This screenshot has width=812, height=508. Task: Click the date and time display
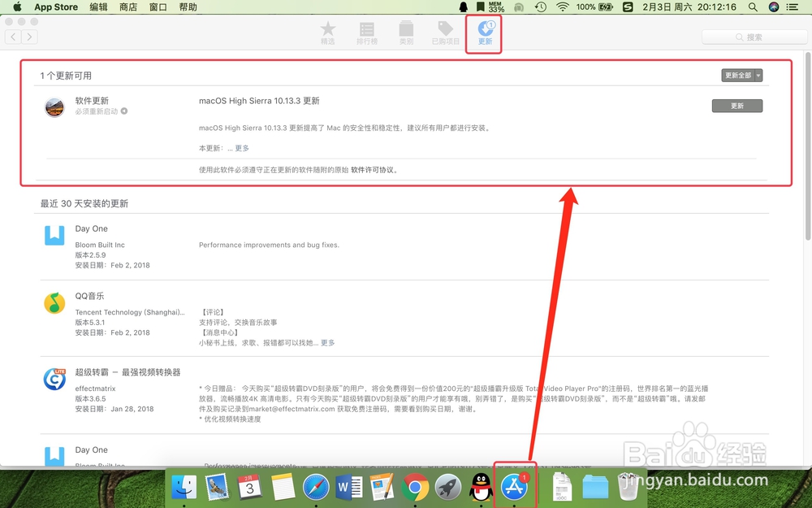689,7
